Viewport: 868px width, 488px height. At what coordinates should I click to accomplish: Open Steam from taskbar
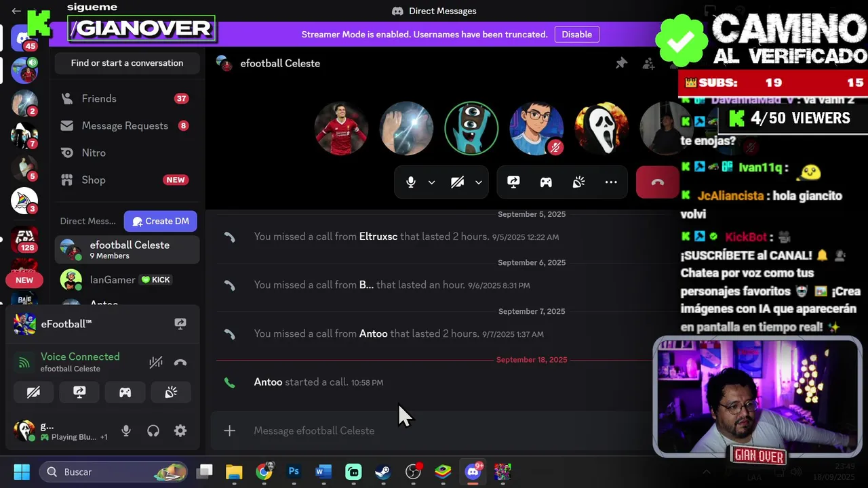[x=383, y=472]
